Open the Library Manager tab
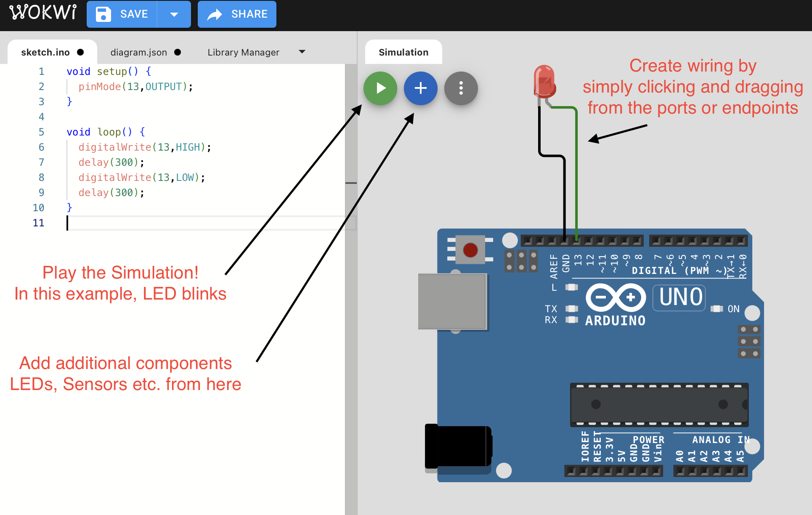The height and width of the screenshot is (515, 812). click(243, 52)
